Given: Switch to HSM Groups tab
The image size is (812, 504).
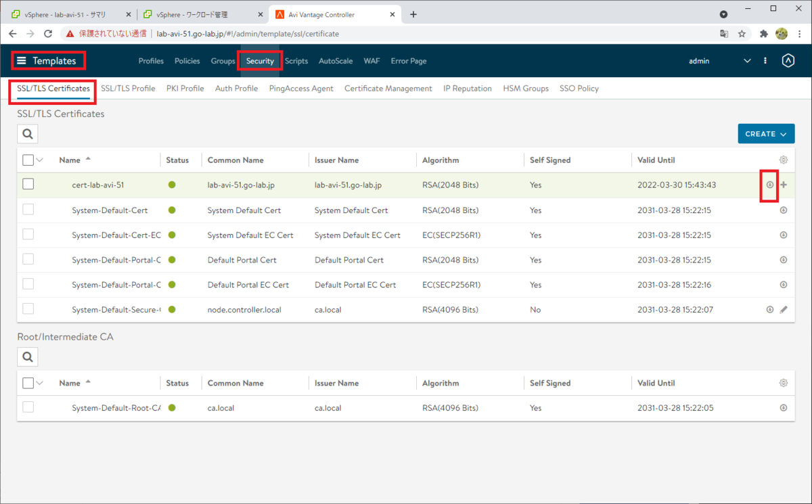Looking at the screenshot, I should coord(526,89).
